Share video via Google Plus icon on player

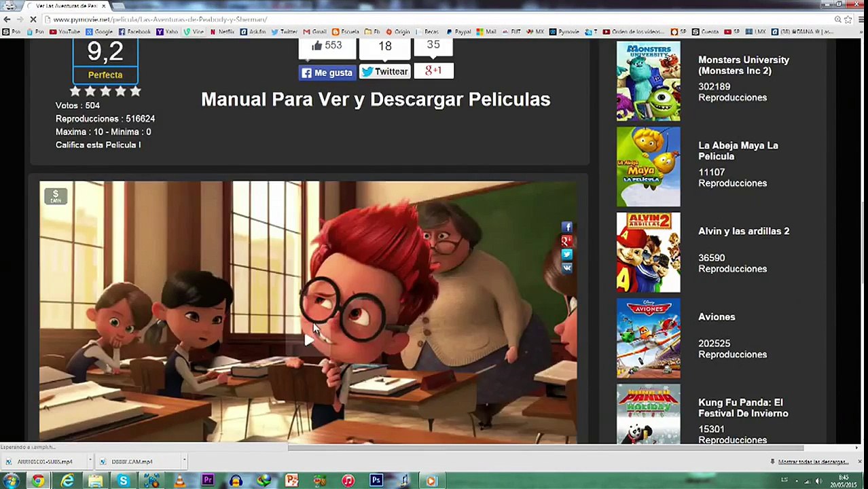coord(566,240)
